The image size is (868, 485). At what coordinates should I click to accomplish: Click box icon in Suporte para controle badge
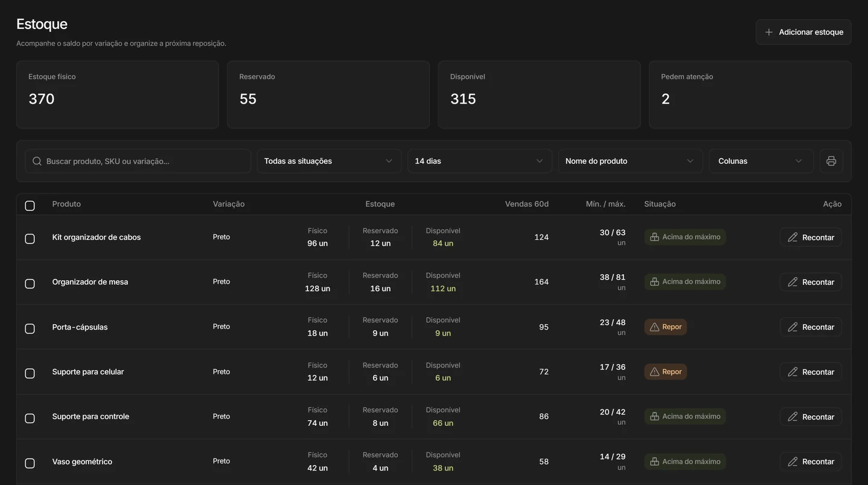tap(655, 416)
